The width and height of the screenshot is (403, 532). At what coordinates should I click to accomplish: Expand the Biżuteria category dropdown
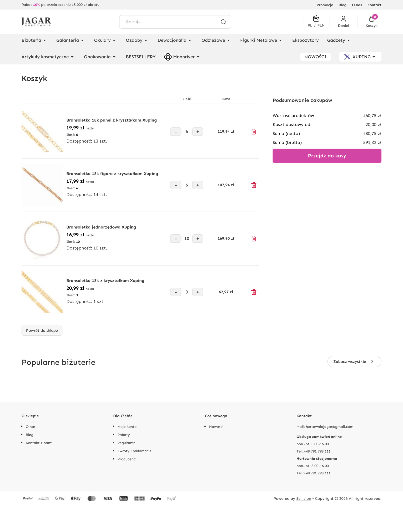point(34,40)
